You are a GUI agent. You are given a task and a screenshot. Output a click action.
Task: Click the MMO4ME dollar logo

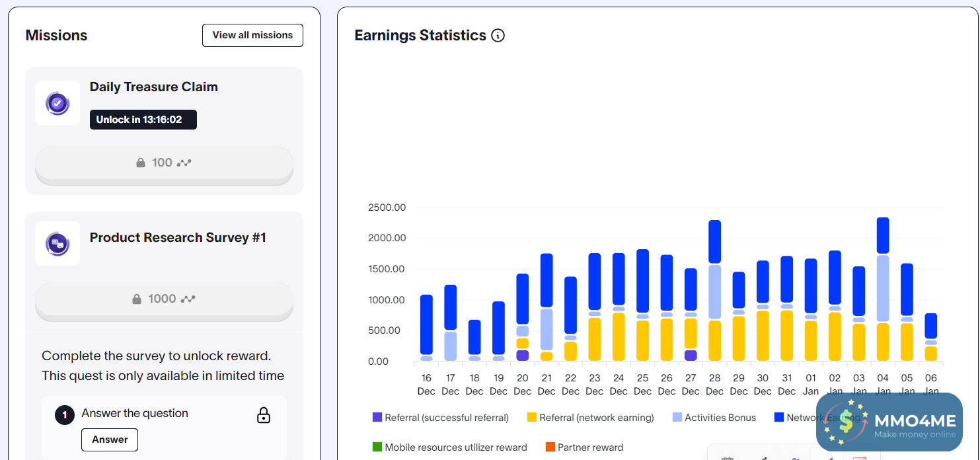coord(847,423)
